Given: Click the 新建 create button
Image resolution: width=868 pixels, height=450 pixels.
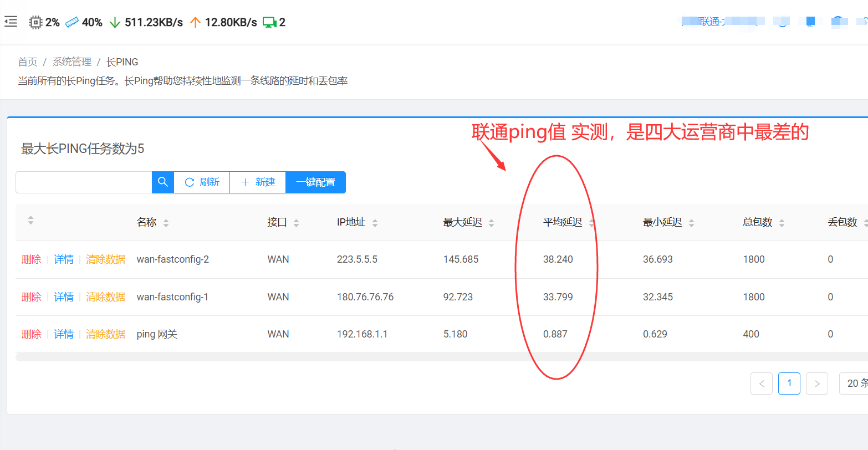Looking at the screenshot, I should [258, 182].
